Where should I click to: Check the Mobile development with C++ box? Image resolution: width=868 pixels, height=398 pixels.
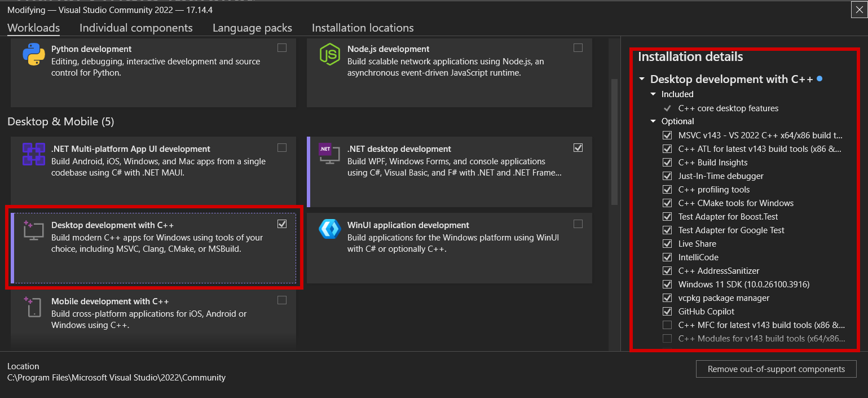pyautogui.click(x=282, y=300)
